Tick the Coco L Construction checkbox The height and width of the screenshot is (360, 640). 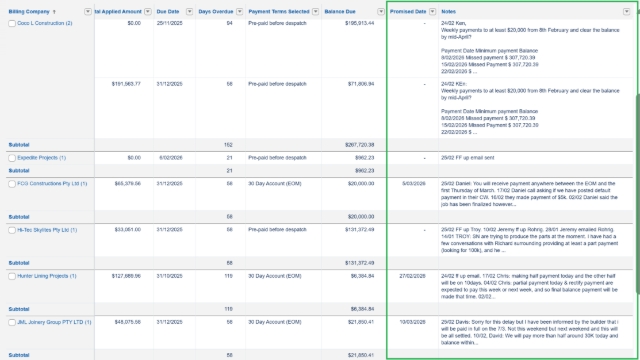(x=12, y=24)
